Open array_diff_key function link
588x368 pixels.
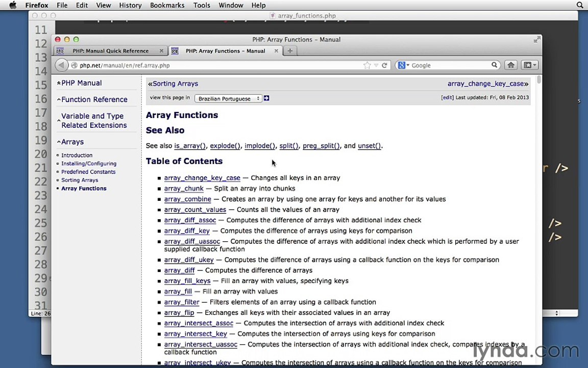[187, 231]
